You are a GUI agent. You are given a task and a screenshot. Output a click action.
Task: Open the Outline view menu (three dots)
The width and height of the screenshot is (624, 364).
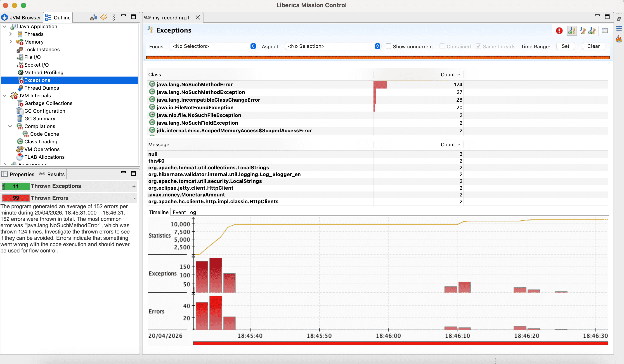[x=114, y=17]
